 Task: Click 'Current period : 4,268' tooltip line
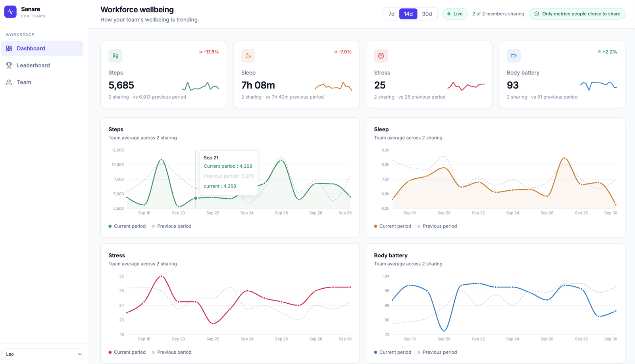(x=228, y=166)
